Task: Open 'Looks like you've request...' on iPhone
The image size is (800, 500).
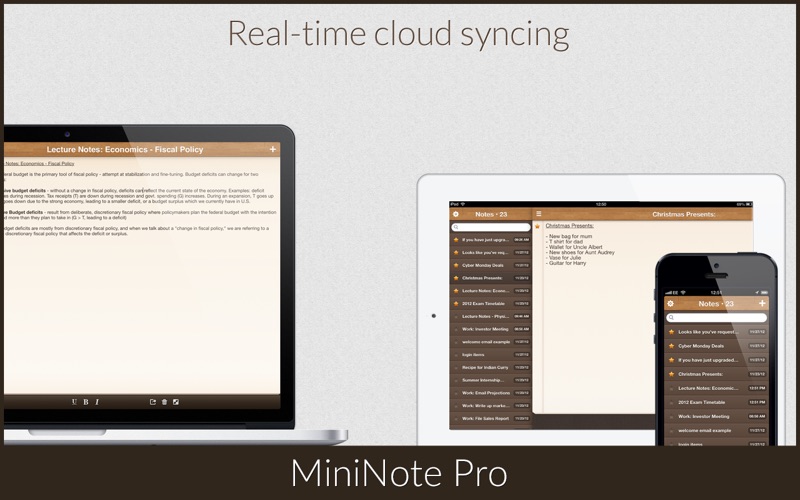Action: tap(716, 332)
